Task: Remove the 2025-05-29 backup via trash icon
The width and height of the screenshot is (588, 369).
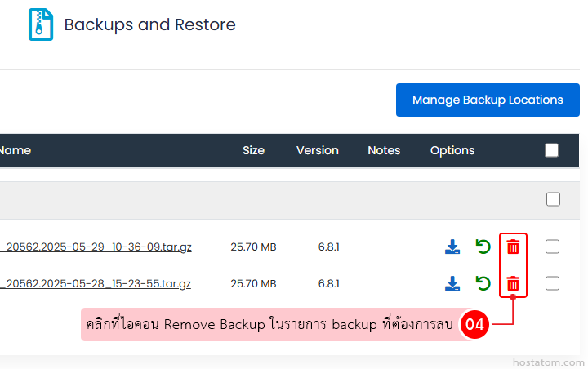Action: 513,247
